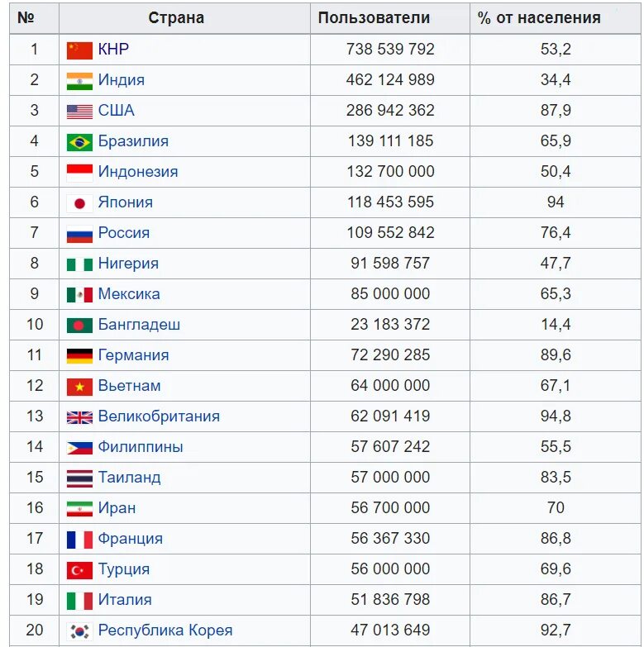
Task: Click the Mexico flag icon
Action: pyautogui.click(x=79, y=295)
